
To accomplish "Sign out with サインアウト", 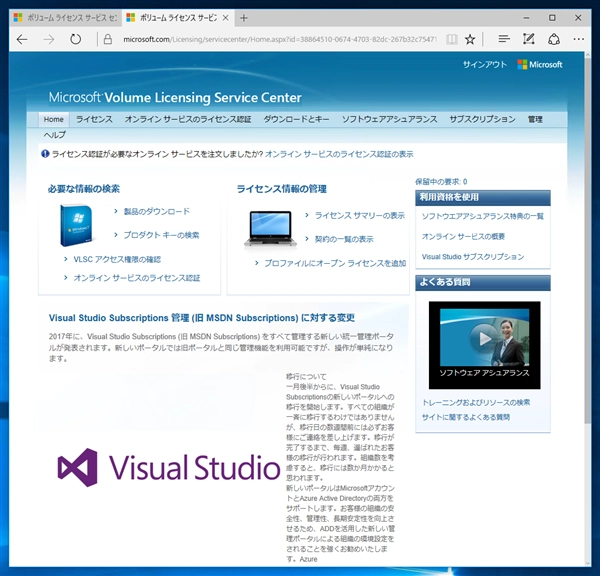I will pos(485,64).
